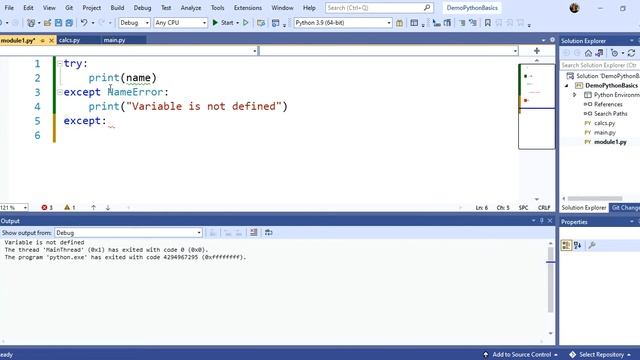
Task: Close the module1.py tab
Action: [51, 40]
